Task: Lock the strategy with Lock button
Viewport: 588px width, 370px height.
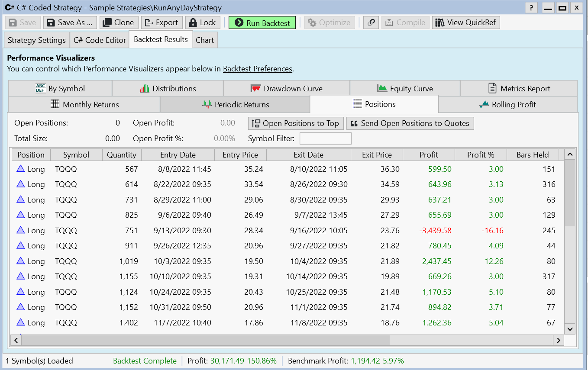Action: (203, 23)
